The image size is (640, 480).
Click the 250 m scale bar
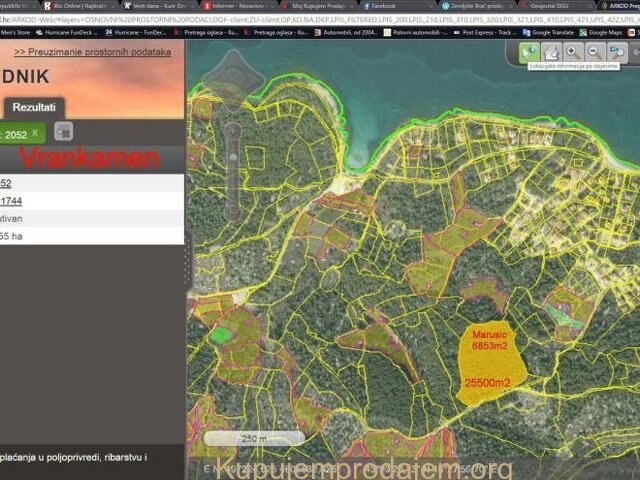[254, 438]
